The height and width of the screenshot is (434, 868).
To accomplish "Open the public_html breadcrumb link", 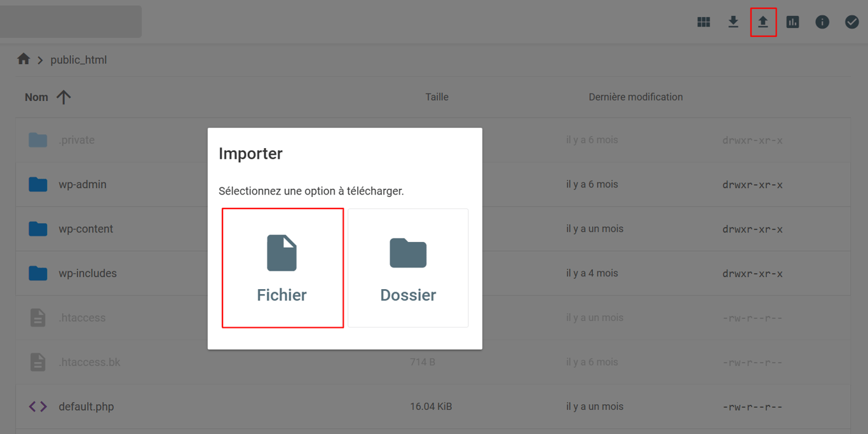I will pos(79,59).
